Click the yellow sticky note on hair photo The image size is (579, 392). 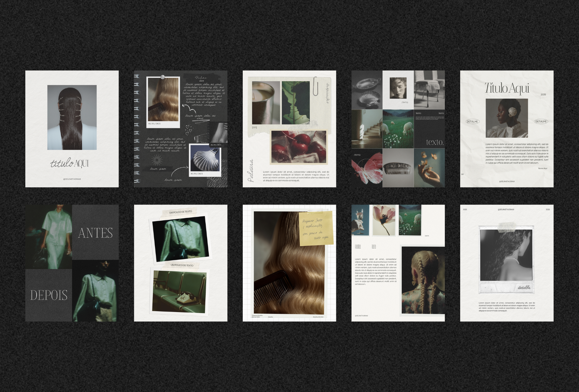pyautogui.click(x=316, y=228)
